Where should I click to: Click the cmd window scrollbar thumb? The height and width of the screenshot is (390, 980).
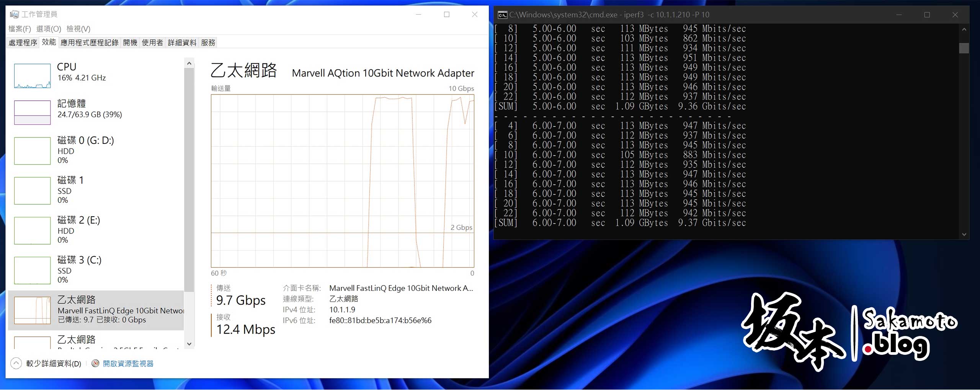tap(964, 48)
